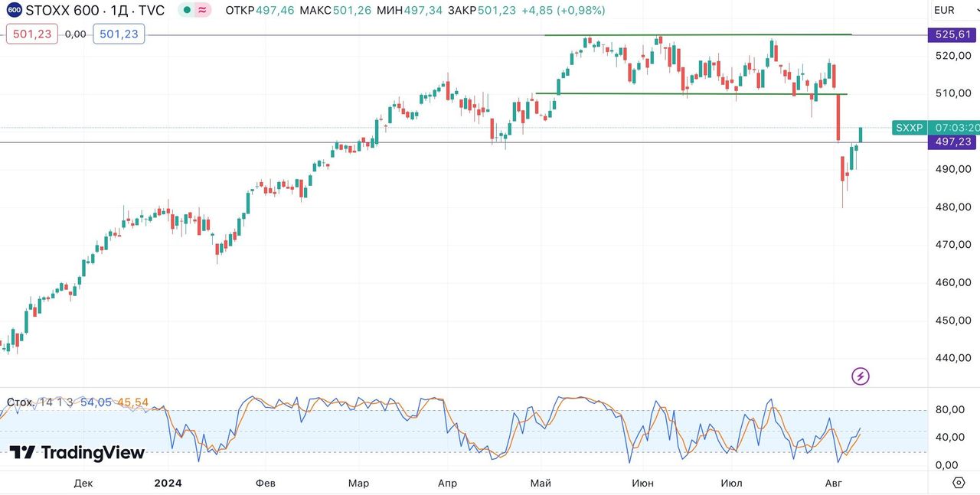The height and width of the screenshot is (495, 980).
Task: Click the 497,23 purple price label
Action: pyautogui.click(x=951, y=142)
